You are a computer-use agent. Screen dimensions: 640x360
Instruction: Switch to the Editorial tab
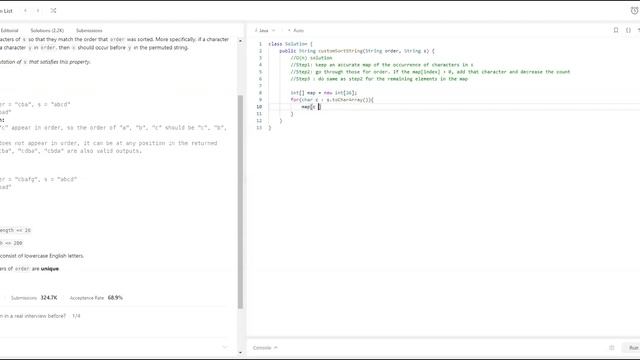9,31
